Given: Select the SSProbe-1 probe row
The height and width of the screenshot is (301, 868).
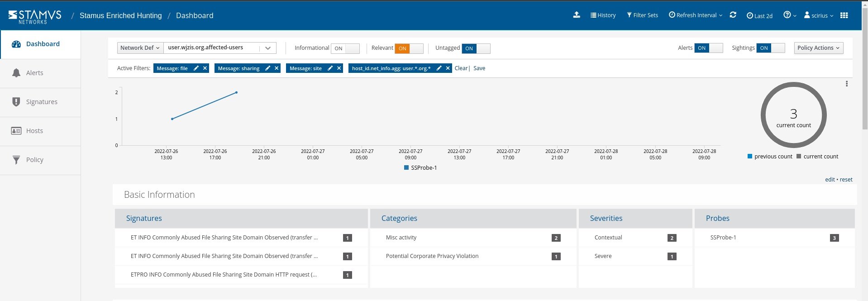Looking at the screenshot, I should (x=774, y=238).
